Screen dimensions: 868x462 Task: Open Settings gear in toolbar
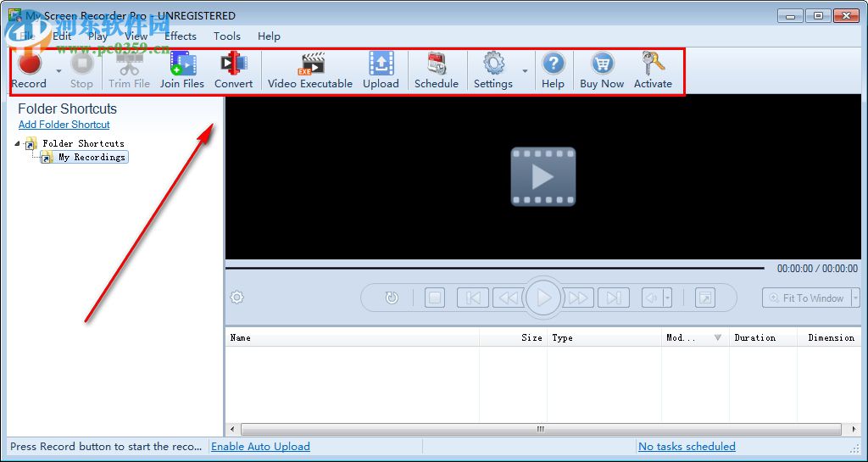(492, 71)
